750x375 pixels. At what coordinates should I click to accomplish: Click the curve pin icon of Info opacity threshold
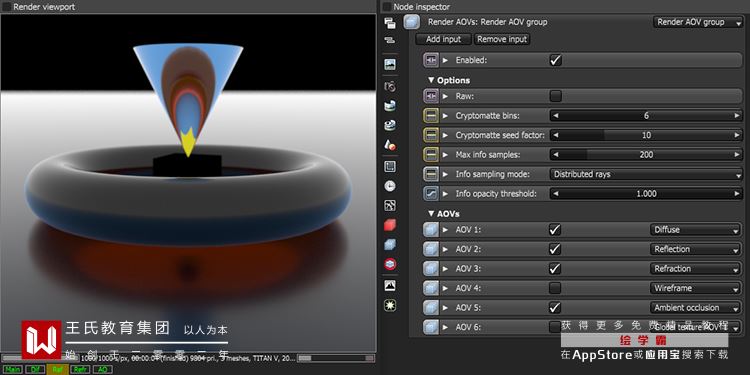pos(431,194)
